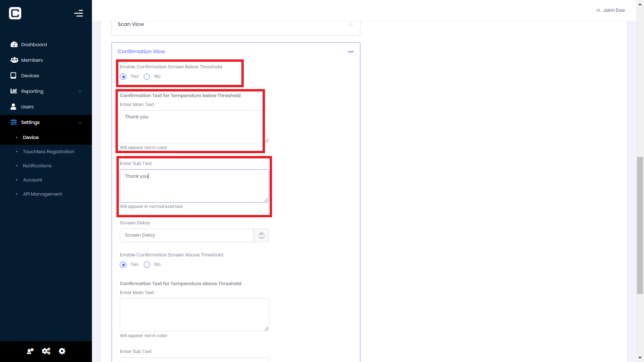Image resolution: width=644 pixels, height=362 pixels.
Task: Select the Dashboard icon in the sidebar
Action: coord(14,44)
